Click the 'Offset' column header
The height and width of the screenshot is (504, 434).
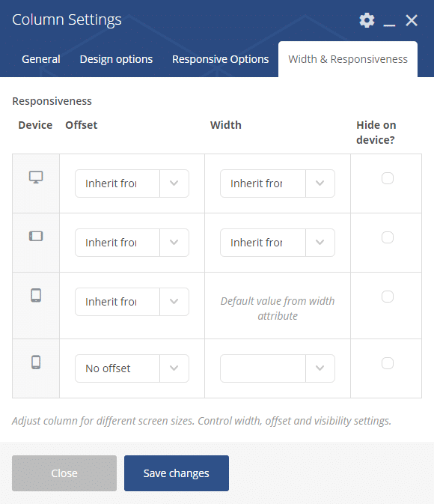(82, 125)
